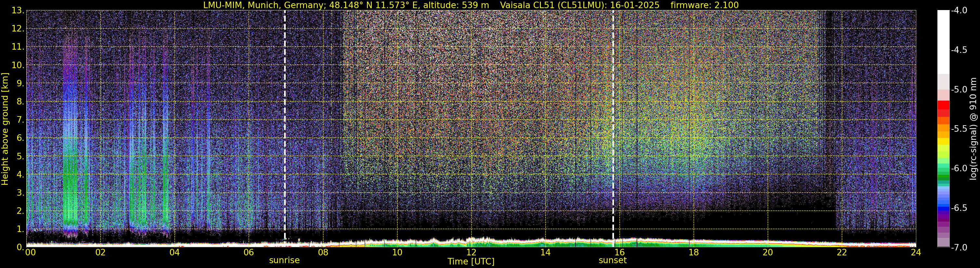Click the 'log(rc-signal) @ 910 nm' colorbar label
The image size is (980, 268).
pos(974,129)
